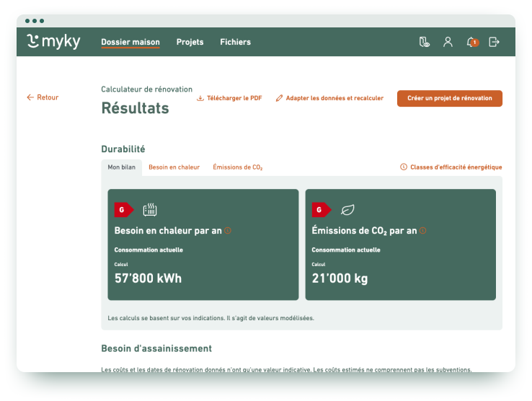
Task: Click Consommation actuelle in CO₂ card
Action: [x=346, y=250]
